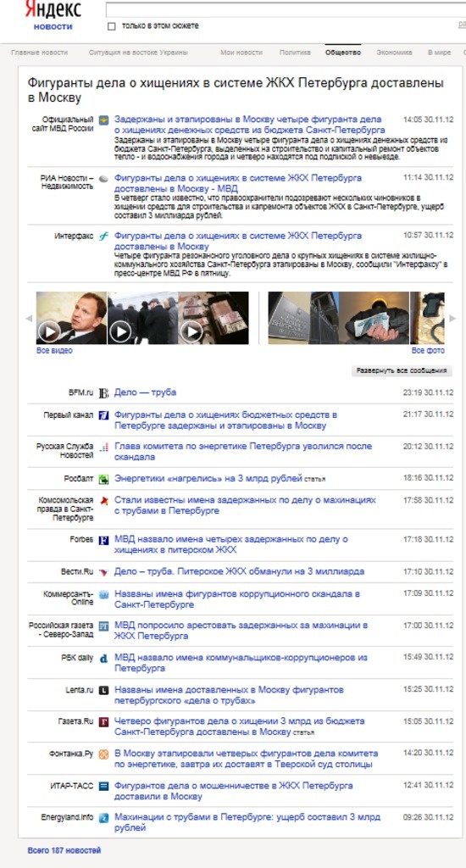Click the Вести.Ru source favicon
The width and height of the screenshot is (466, 868).
pos(103,572)
